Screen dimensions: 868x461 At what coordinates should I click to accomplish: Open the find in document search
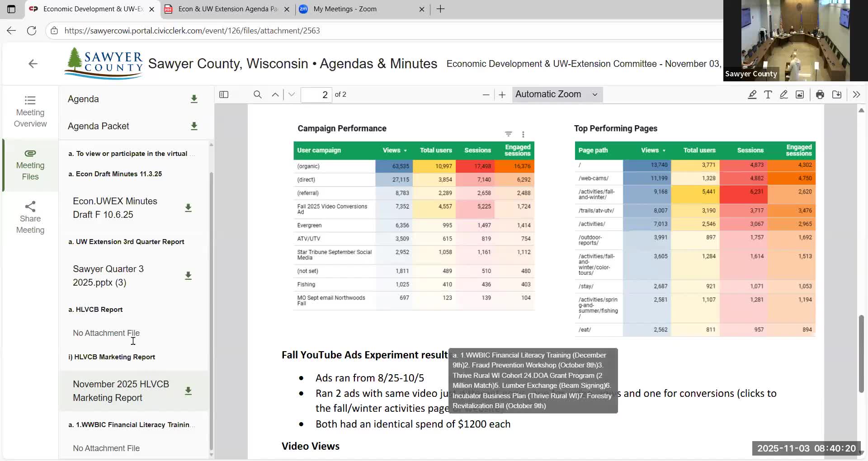[x=258, y=94]
